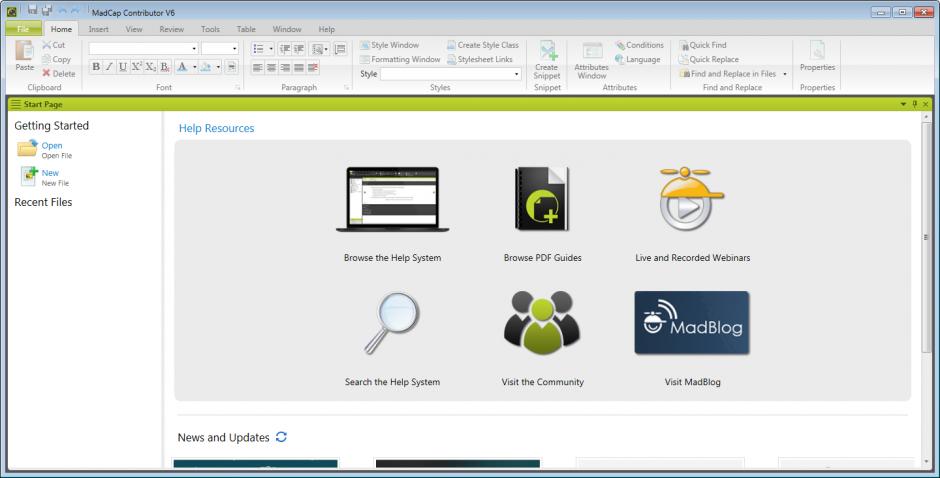Viewport: 940px width, 478px height.
Task: Open the Style Window
Action: coord(390,45)
